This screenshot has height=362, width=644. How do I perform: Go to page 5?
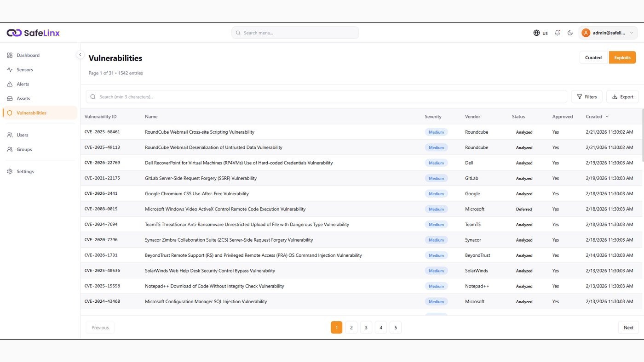tap(396, 328)
